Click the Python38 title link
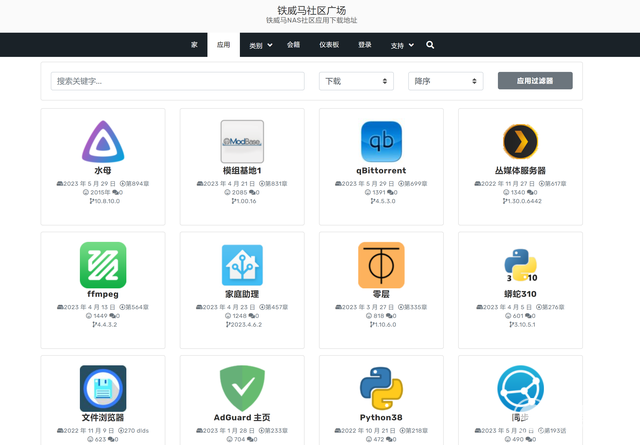Image resolution: width=640 pixels, height=445 pixels. coord(381,417)
